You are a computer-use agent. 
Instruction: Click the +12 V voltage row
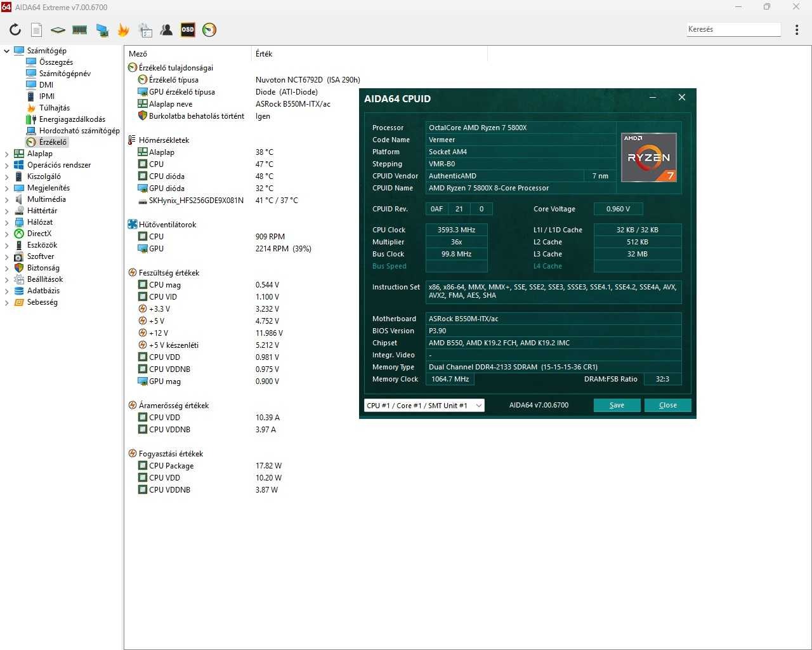pyautogui.click(x=211, y=333)
